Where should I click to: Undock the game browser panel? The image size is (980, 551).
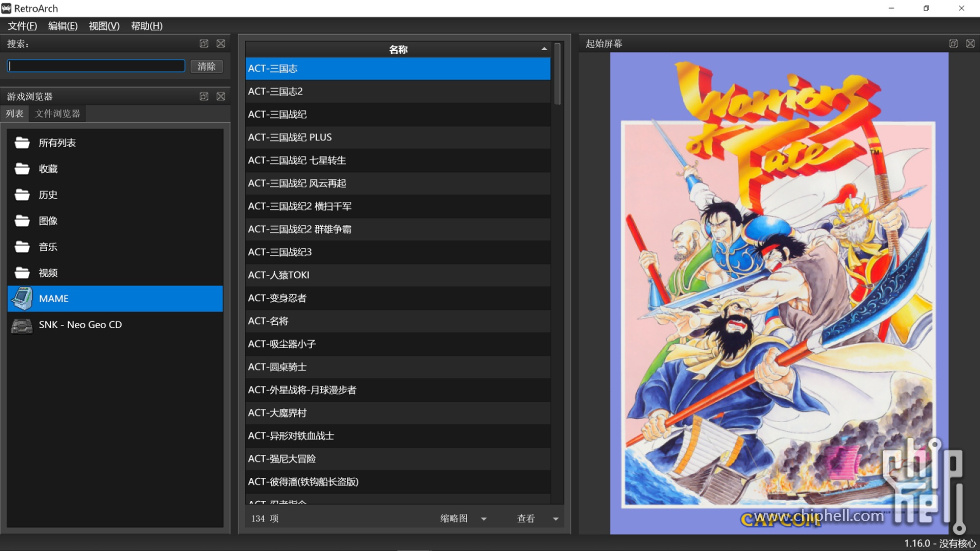(x=204, y=96)
